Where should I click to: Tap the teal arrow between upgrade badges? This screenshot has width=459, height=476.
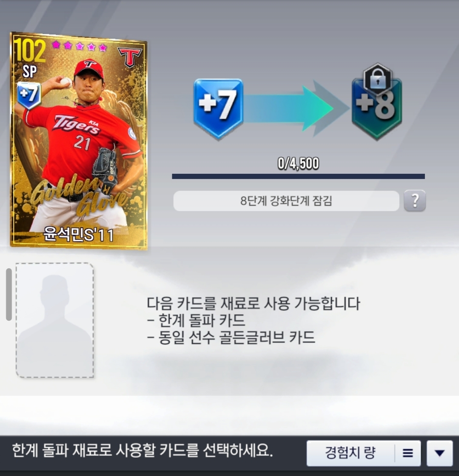[x=296, y=109]
